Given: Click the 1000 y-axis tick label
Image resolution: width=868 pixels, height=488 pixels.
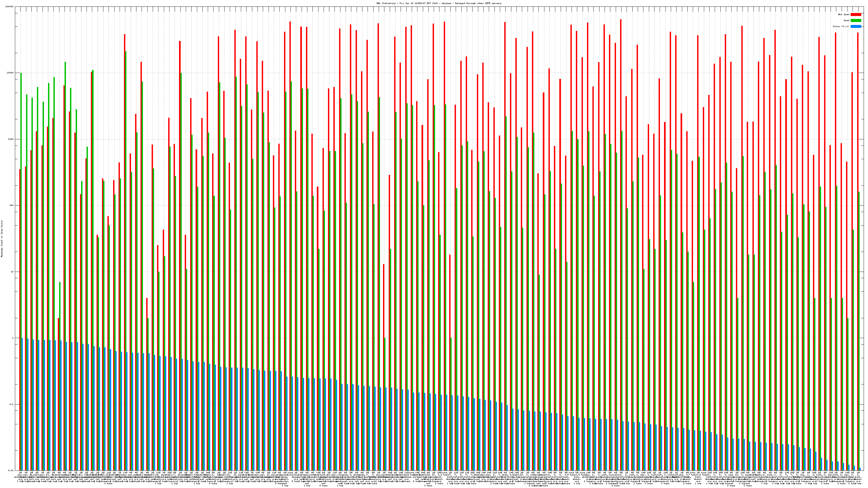Looking at the screenshot, I should (x=11, y=139).
